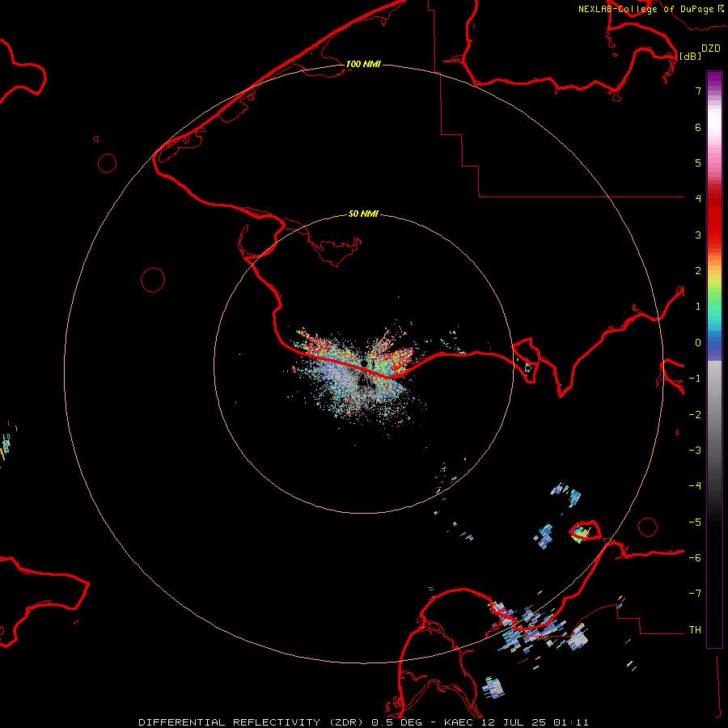Click the legend tick label '1'
The image size is (728, 728).
point(698,307)
